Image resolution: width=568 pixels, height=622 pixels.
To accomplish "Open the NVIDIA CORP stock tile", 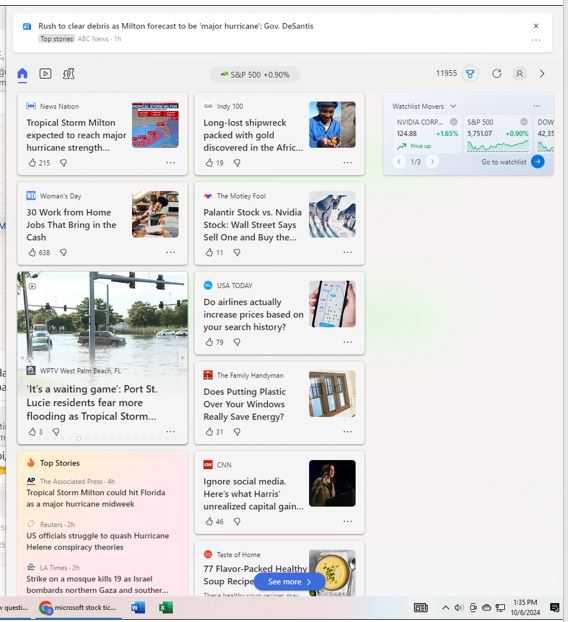I will tap(427, 134).
